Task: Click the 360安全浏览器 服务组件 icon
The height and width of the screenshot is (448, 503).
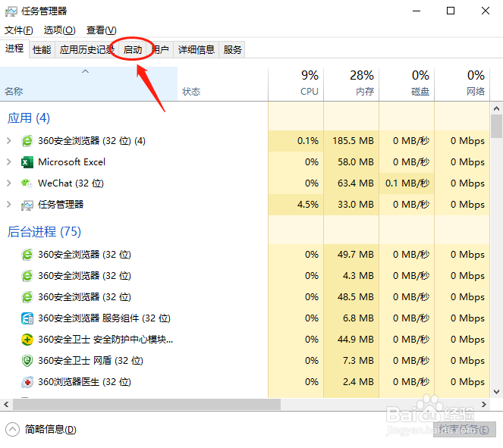Action: [27, 318]
